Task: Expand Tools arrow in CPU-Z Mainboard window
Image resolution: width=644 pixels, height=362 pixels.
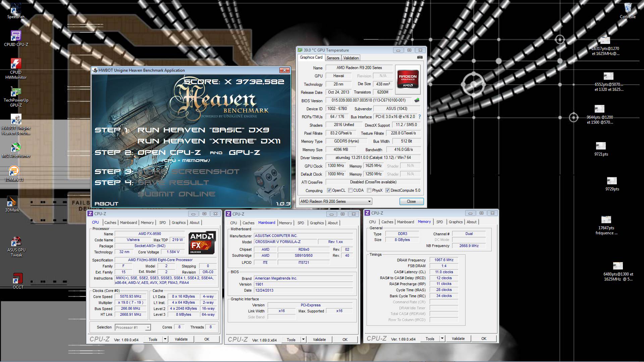Action: click(x=303, y=340)
